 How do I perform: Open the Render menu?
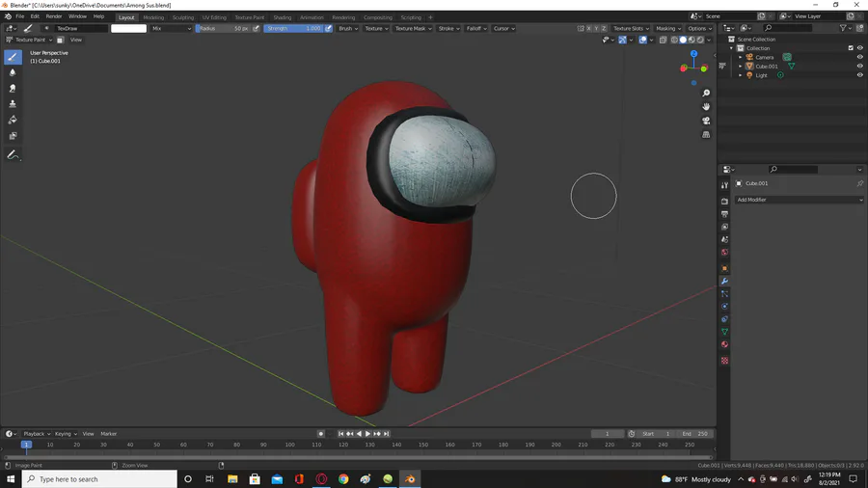click(x=54, y=16)
